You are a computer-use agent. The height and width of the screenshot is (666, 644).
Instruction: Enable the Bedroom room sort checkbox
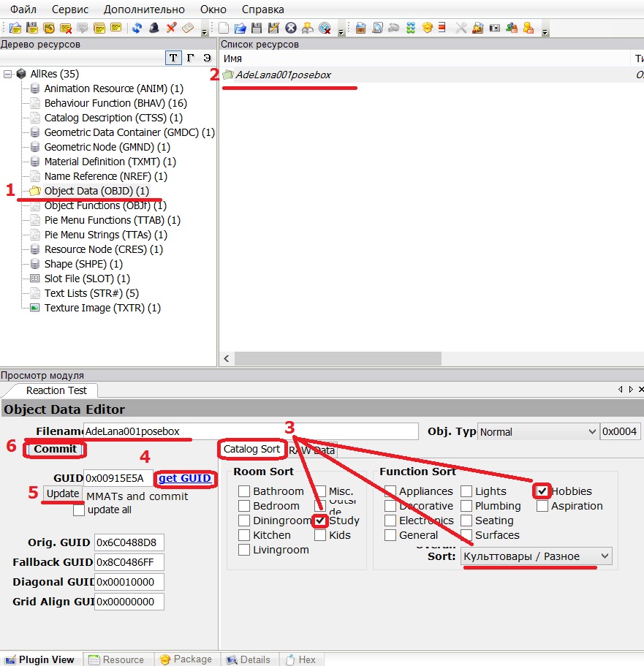point(244,506)
